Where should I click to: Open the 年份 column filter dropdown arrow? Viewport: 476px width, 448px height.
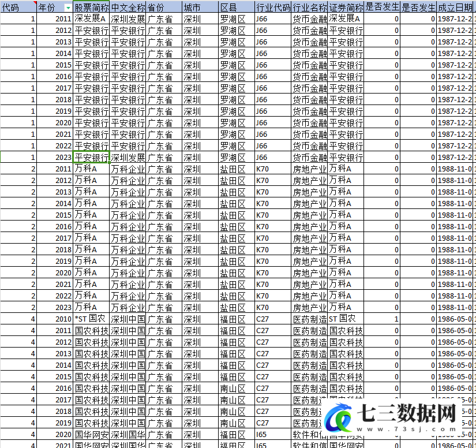(x=68, y=8)
